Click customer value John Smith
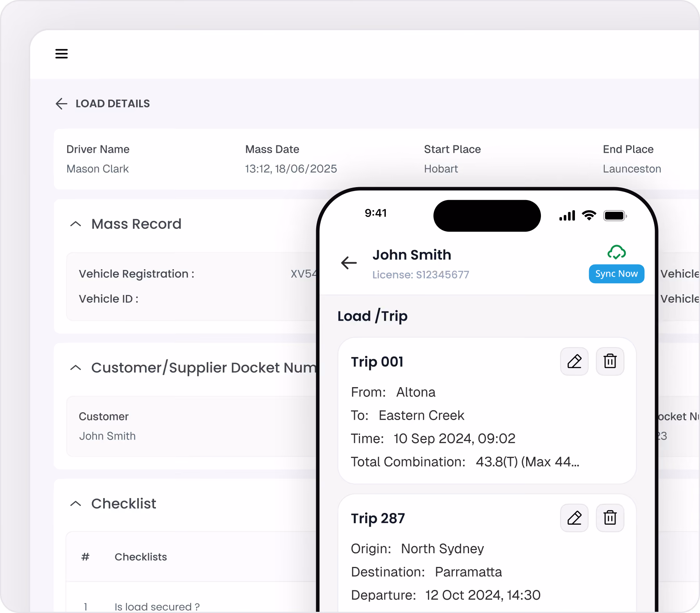 click(x=107, y=436)
